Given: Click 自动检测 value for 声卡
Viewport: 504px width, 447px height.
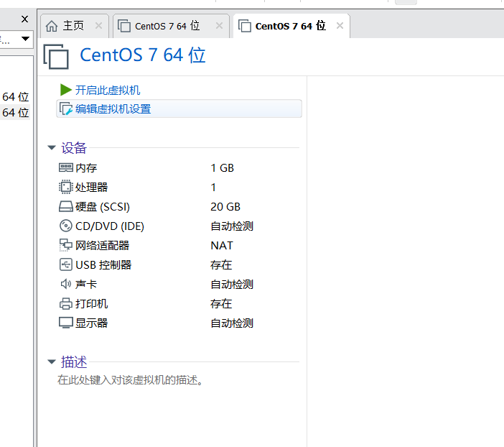Looking at the screenshot, I should click(232, 285).
